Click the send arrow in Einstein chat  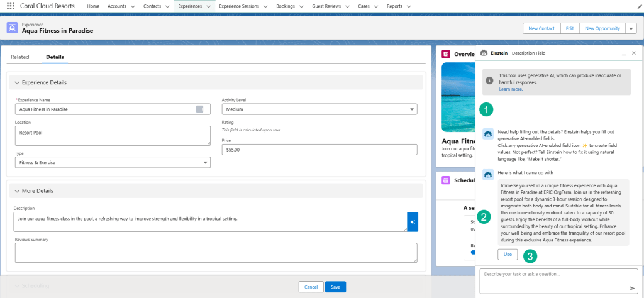[632, 288]
